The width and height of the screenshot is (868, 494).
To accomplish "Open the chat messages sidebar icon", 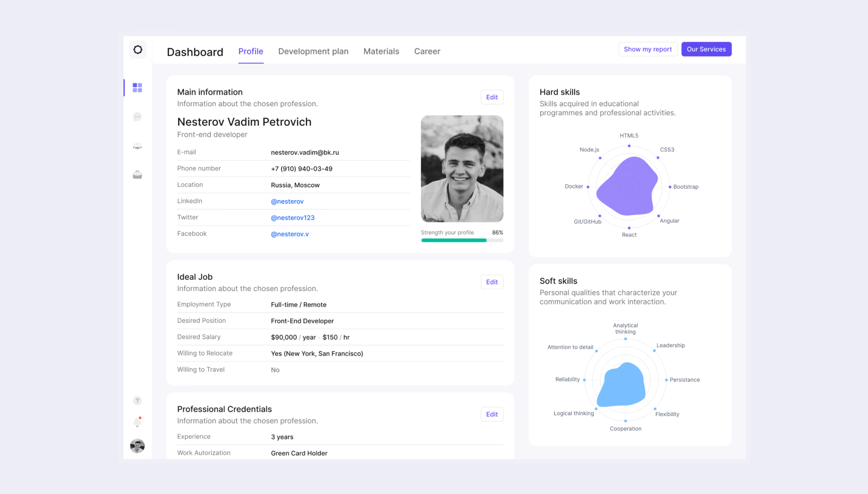I will [137, 117].
